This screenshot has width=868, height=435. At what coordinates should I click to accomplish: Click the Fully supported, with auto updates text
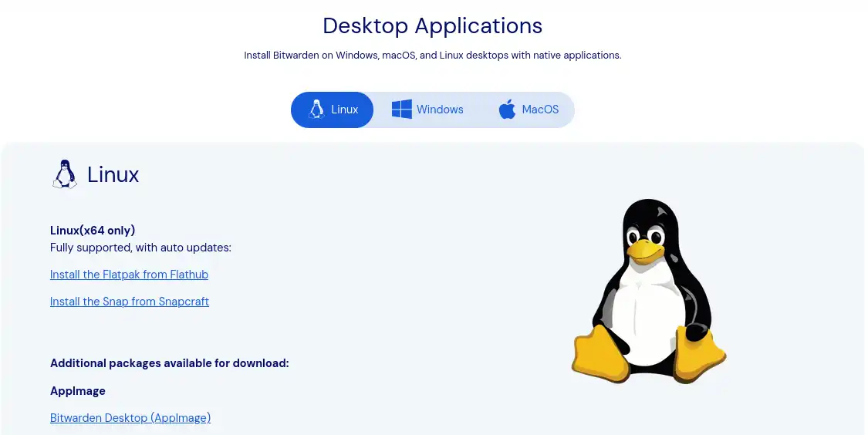coord(140,248)
